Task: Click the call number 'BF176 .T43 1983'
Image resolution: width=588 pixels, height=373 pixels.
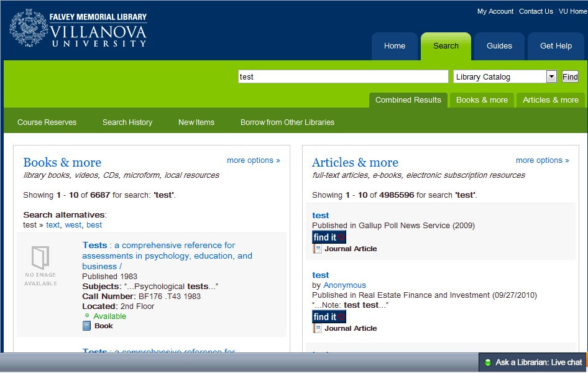Action: (x=170, y=296)
